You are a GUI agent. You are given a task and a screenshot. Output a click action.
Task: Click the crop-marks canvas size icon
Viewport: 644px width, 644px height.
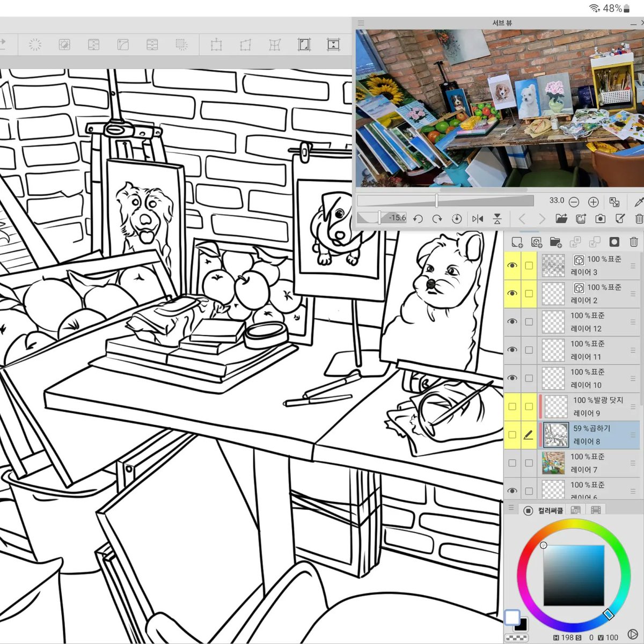[x=304, y=45]
